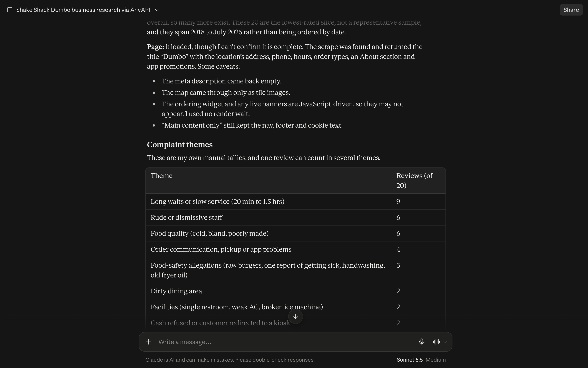Select the Theme column header
The width and height of the screenshot is (588, 368).
tap(161, 176)
